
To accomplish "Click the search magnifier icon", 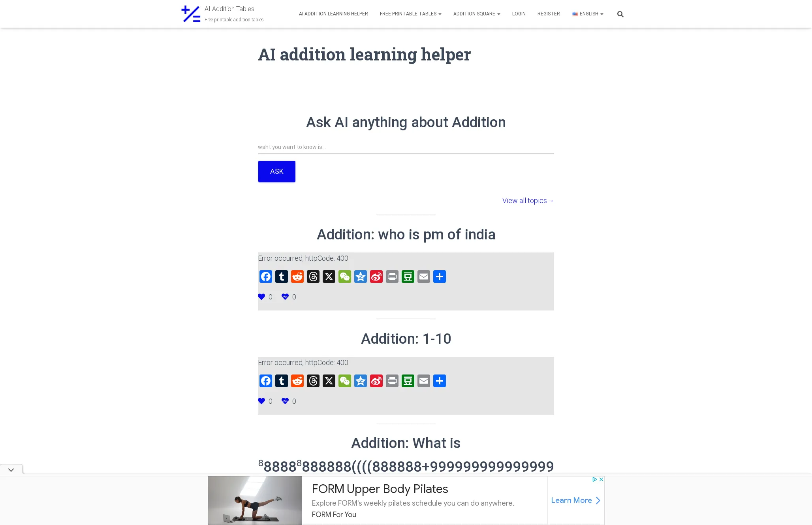I will pos(620,13).
